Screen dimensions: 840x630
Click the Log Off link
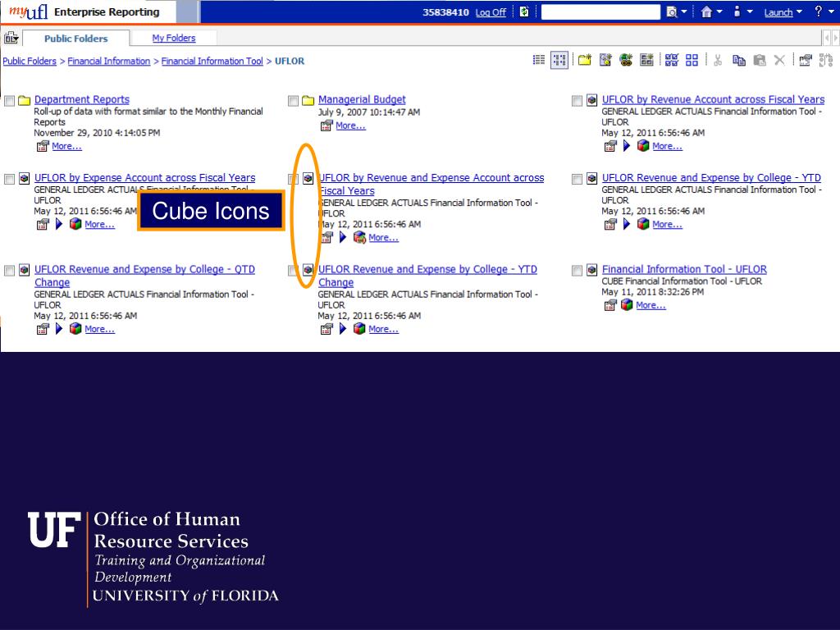point(491,11)
